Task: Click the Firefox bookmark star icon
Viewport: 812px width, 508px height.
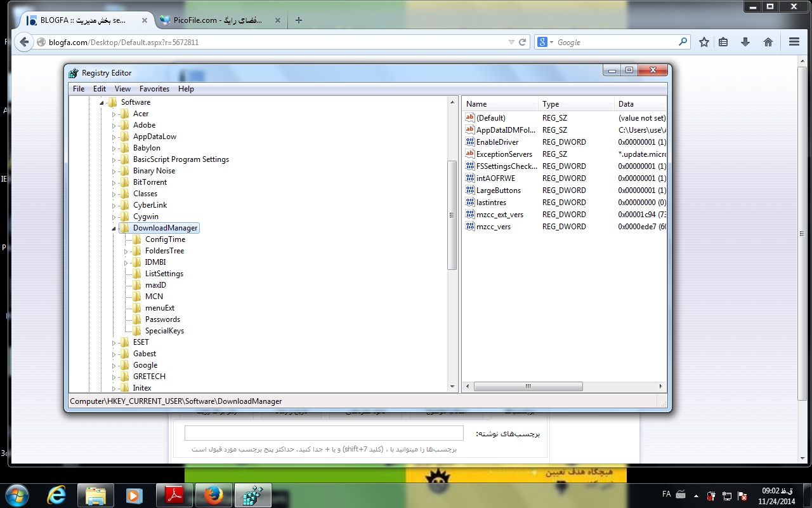Action: tap(704, 42)
